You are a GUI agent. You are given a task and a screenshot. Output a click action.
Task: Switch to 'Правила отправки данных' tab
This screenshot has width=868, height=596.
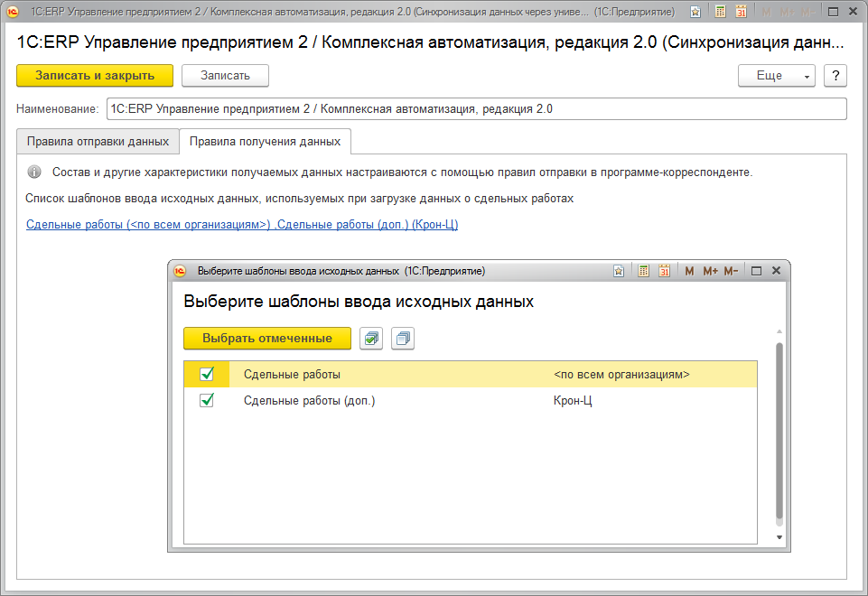(98, 142)
